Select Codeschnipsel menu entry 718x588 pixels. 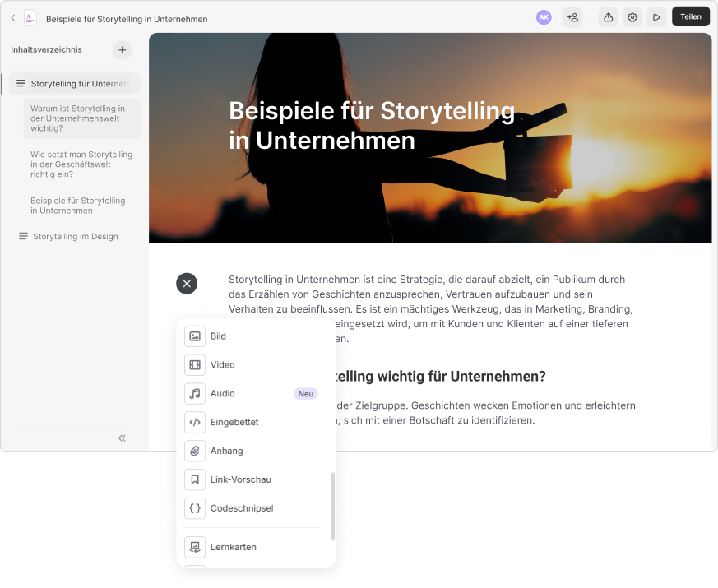[x=252, y=508]
